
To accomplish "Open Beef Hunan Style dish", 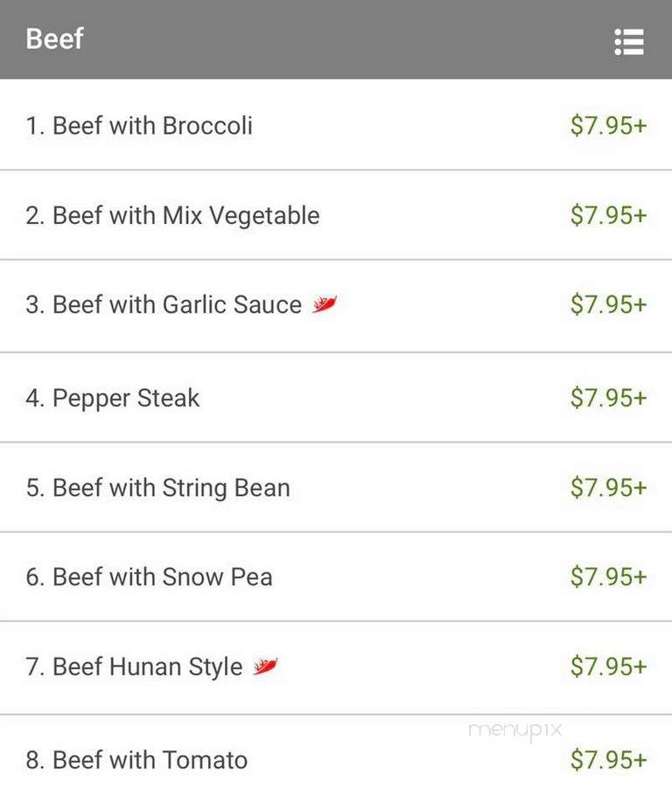I will pyautogui.click(x=336, y=667).
